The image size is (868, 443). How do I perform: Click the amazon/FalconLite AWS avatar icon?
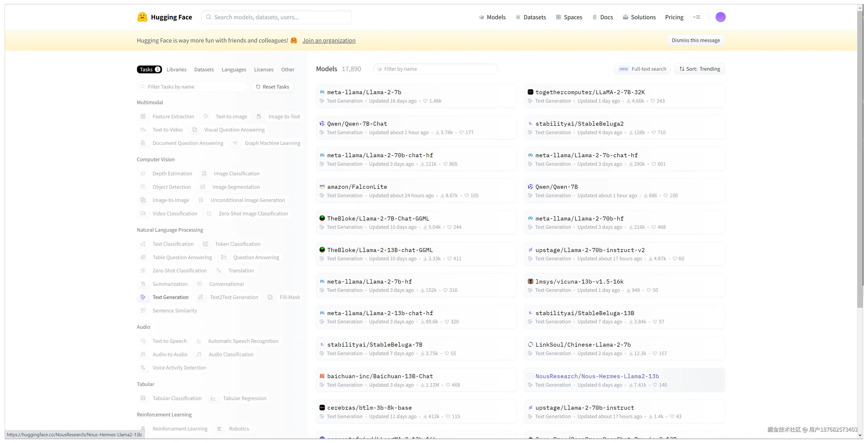[x=322, y=187]
